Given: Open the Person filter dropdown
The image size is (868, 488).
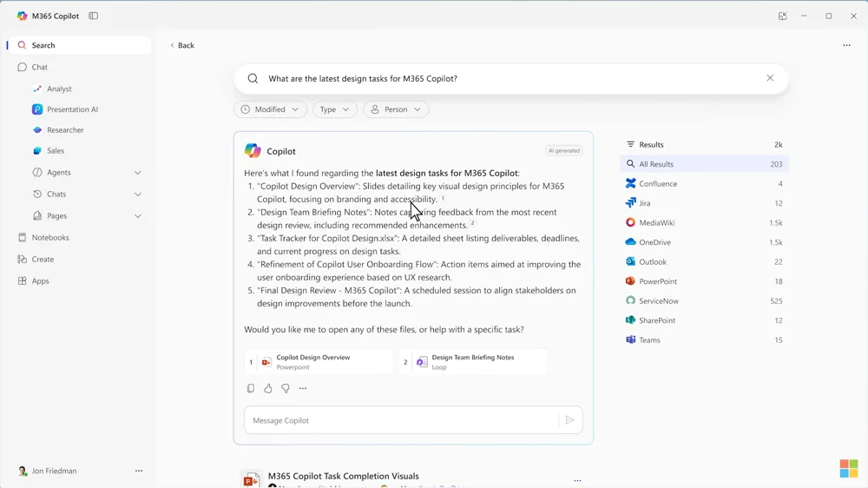Looking at the screenshot, I should coord(396,109).
